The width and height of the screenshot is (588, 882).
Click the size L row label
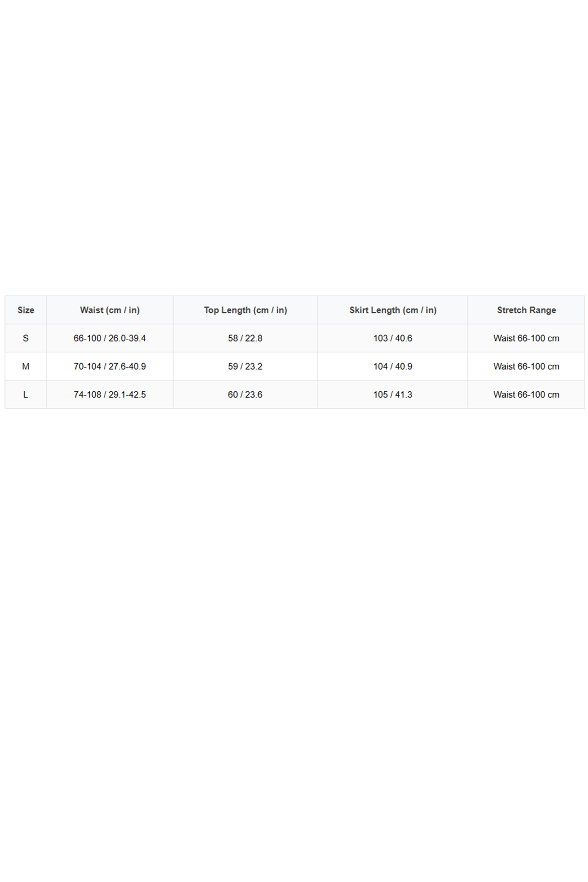[26, 394]
